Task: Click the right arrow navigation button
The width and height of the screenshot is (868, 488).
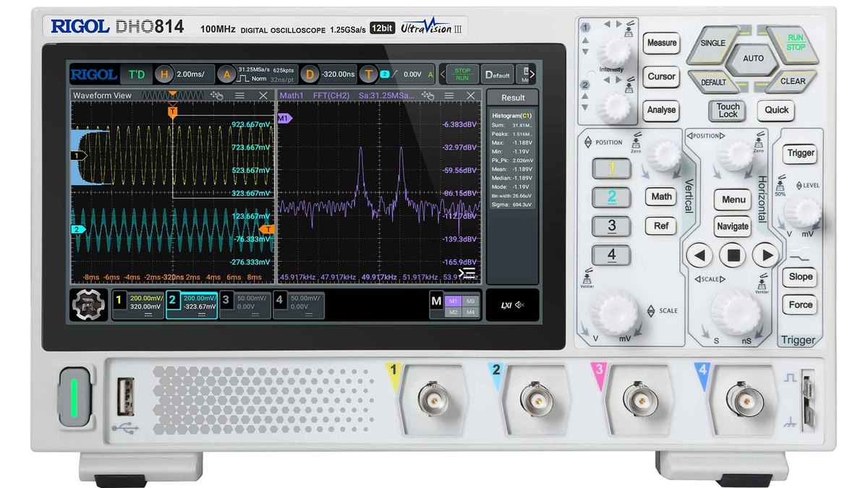Action: [x=765, y=254]
